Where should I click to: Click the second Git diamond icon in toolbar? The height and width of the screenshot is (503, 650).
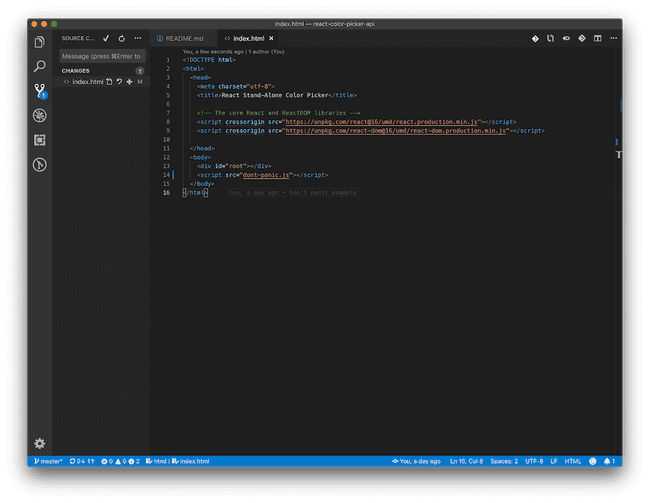coord(582,38)
